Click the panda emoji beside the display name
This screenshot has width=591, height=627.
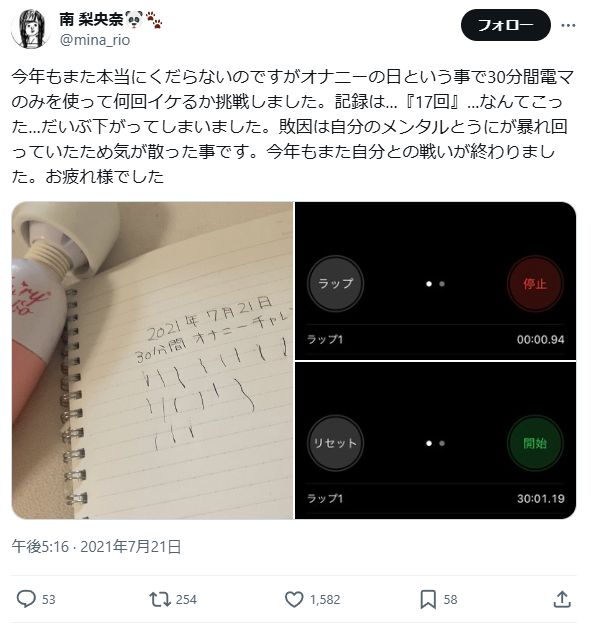134,19
